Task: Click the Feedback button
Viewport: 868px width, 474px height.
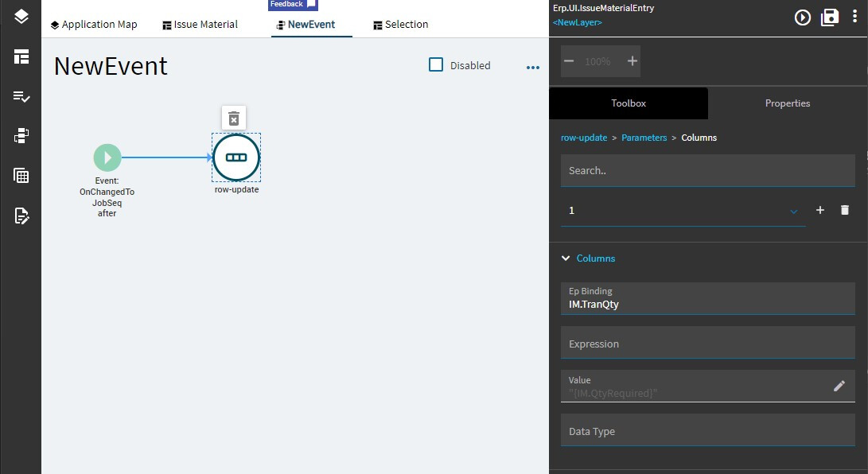Action: [293, 5]
